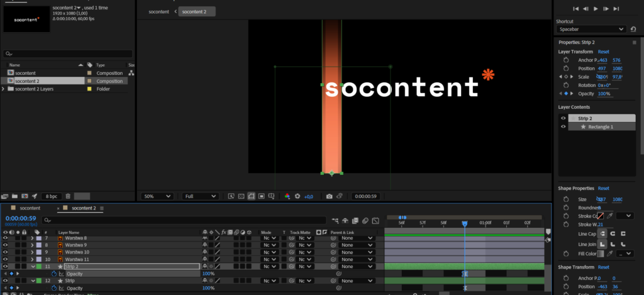Image resolution: width=644 pixels, height=295 pixels.
Task: Open the composition mini-flowchart
Action: pyautogui.click(x=335, y=221)
